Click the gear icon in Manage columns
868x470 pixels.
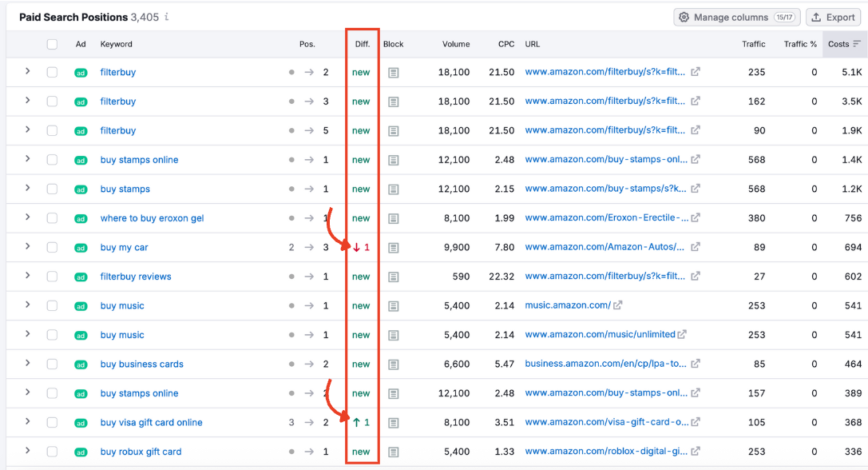tap(685, 17)
